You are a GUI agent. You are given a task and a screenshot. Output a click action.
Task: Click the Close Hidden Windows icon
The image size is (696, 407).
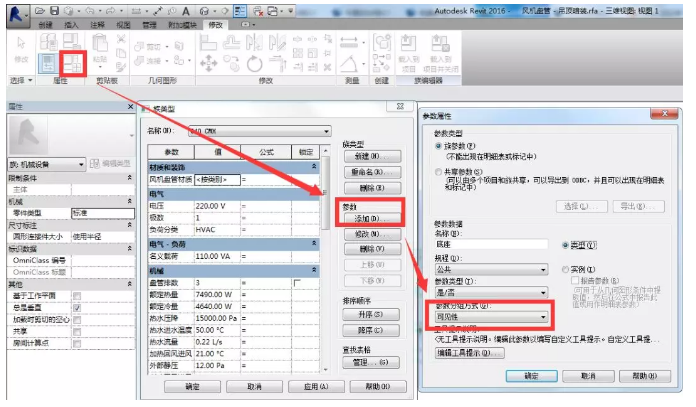257,11
